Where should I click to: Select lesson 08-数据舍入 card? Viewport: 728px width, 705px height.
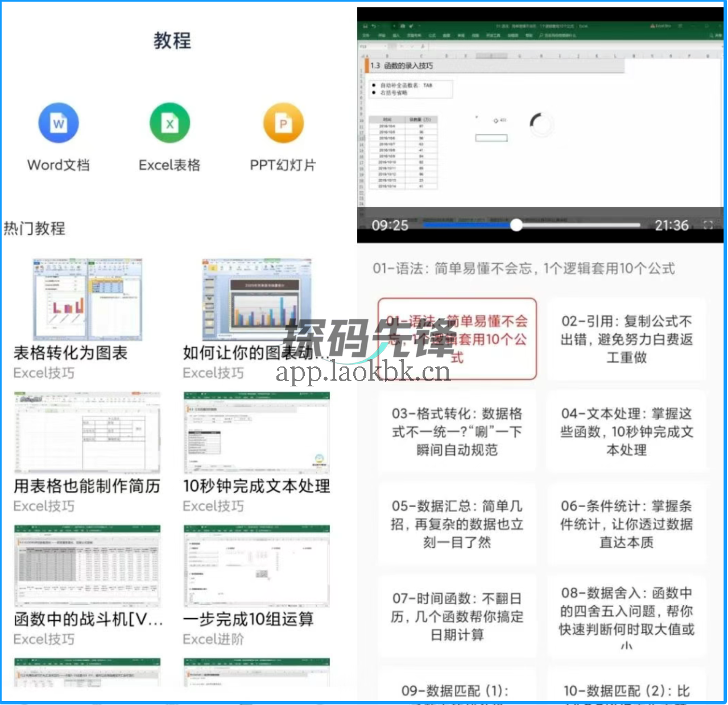(627, 617)
